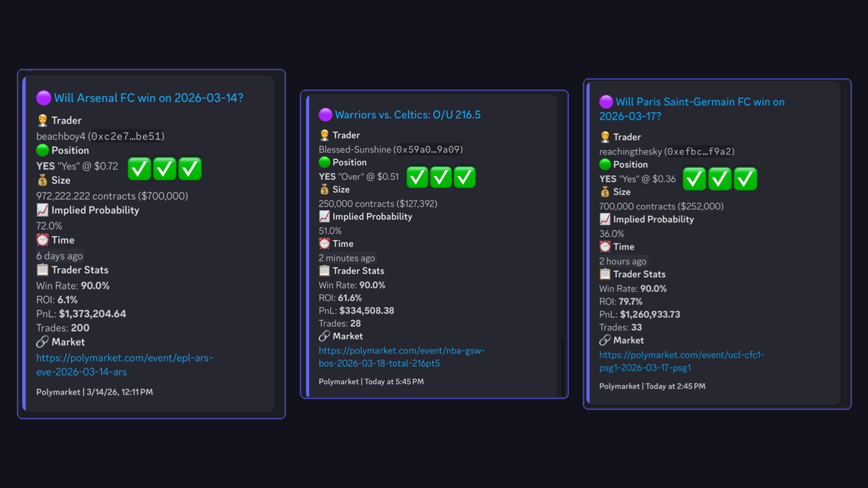This screenshot has width=868, height=488.
Task: Click the implied probability value '72.0%'
Action: pos(49,226)
